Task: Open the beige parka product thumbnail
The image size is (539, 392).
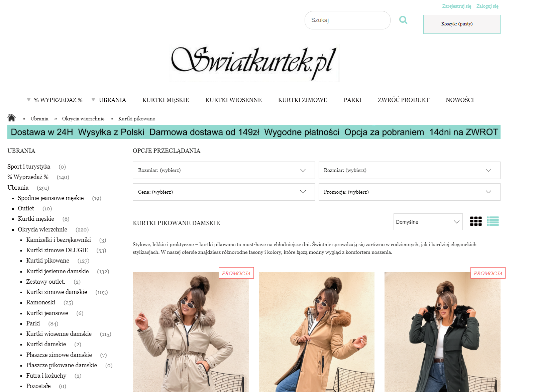Action: point(191,332)
